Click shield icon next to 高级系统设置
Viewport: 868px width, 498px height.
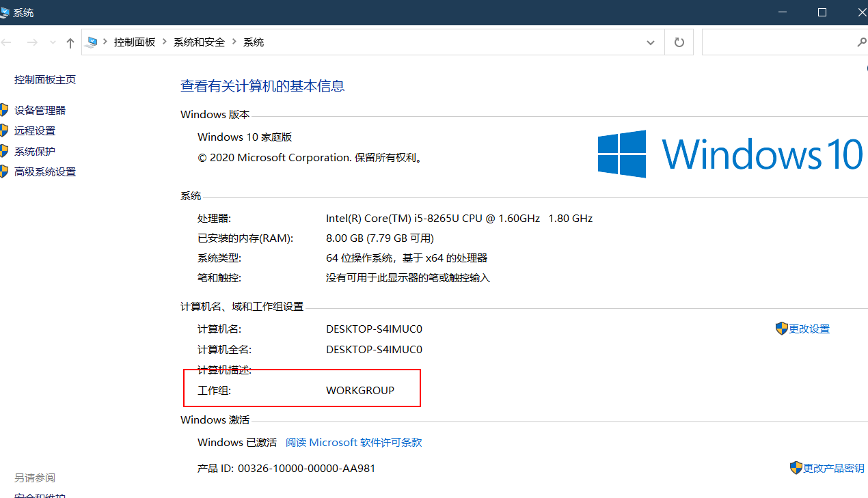(3, 172)
